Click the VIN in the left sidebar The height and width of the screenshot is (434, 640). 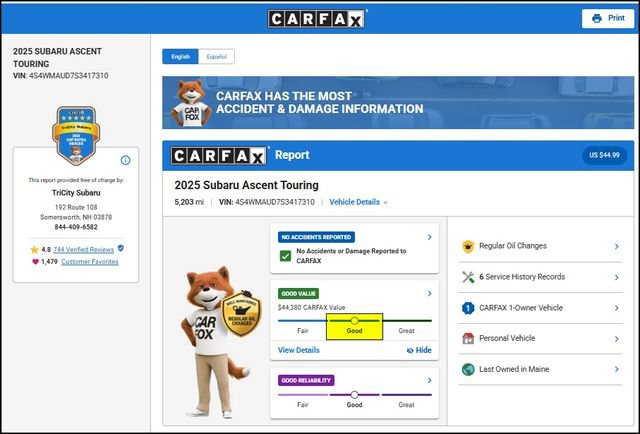click(x=60, y=76)
